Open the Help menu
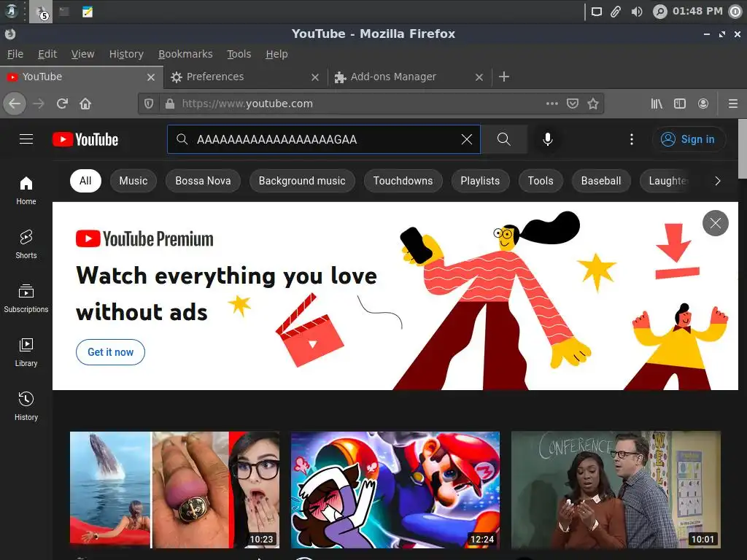The height and width of the screenshot is (560, 747). 276,54
